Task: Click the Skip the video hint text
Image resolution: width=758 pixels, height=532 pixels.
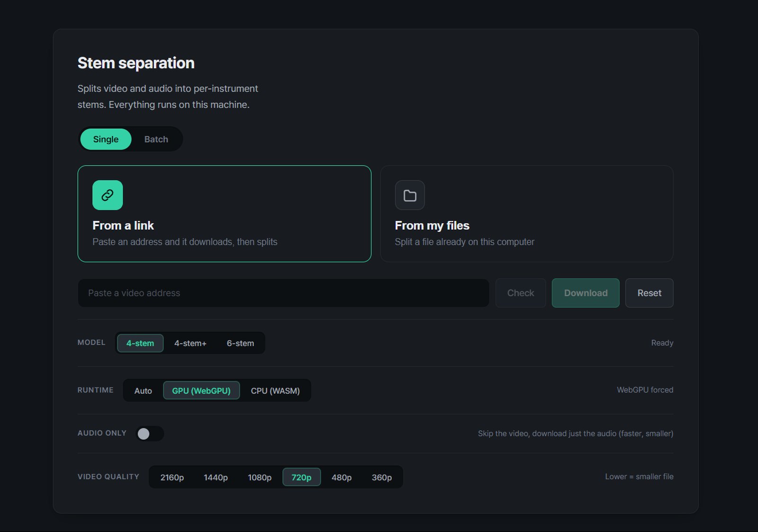Action: [x=576, y=434]
